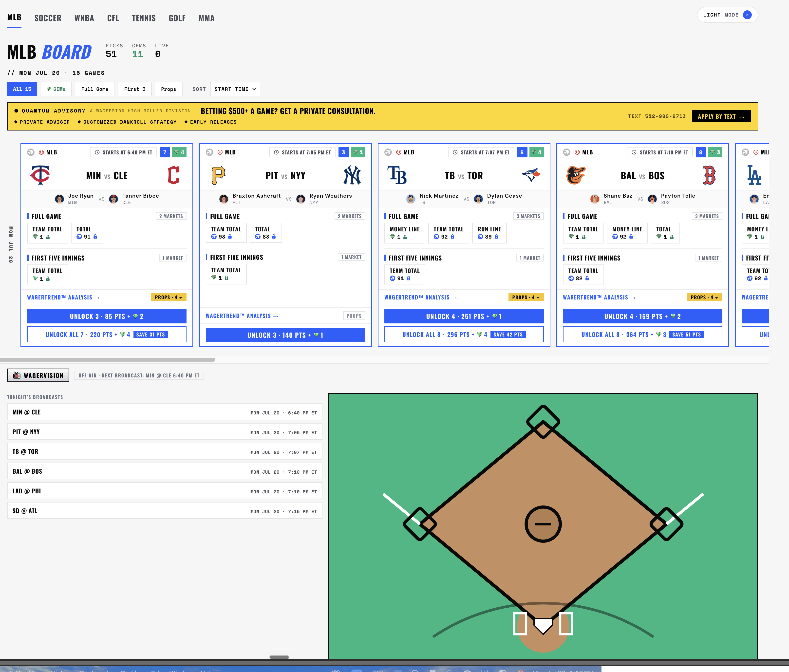Click Unlock 4 for 159 PTS button
789x672 pixels.
point(642,317)
